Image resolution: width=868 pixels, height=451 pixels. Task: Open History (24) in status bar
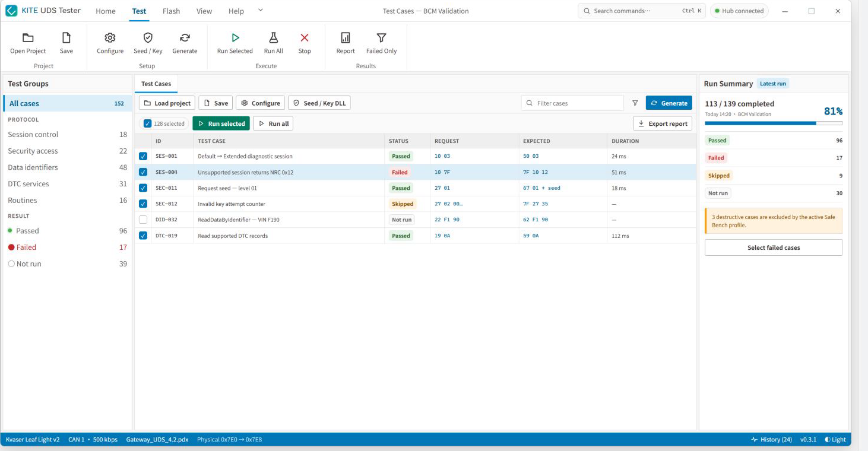click(x=772, y=440)
